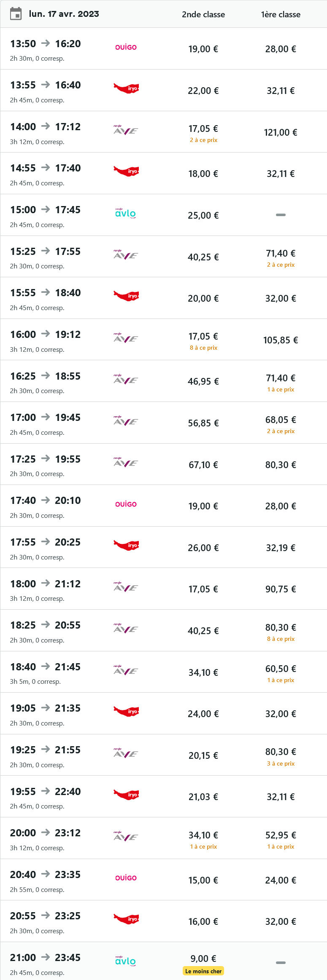Select the 19,00 € second class fare at 13:50
Viewport: 327px width, 980px height.
point(203,49)
